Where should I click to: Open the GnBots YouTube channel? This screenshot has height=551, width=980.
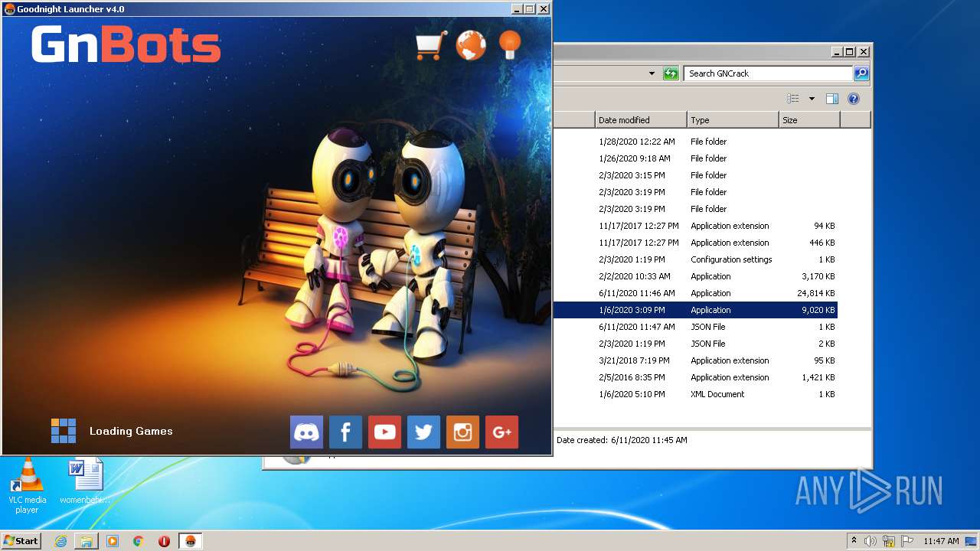[x=384, y=432]
